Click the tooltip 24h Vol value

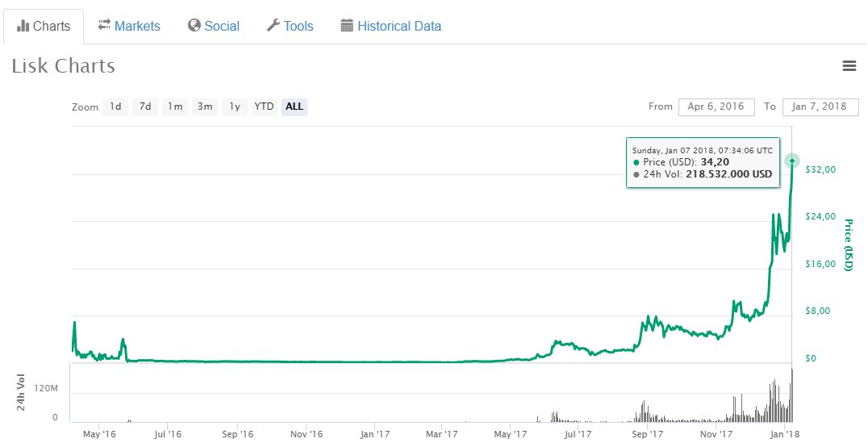click(729, 174)
